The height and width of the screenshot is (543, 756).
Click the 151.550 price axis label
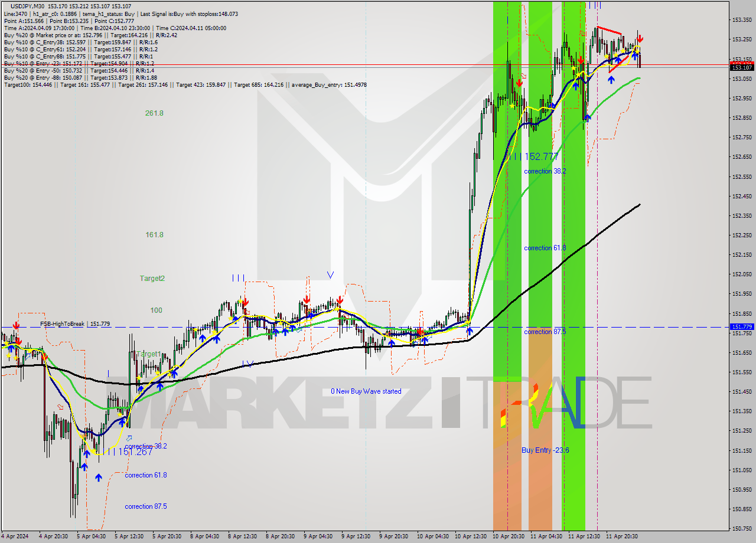[742, 372]
